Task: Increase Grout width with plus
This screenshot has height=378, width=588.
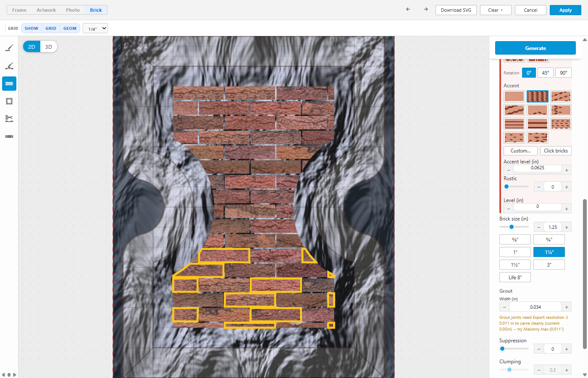Action: (567, 307)
